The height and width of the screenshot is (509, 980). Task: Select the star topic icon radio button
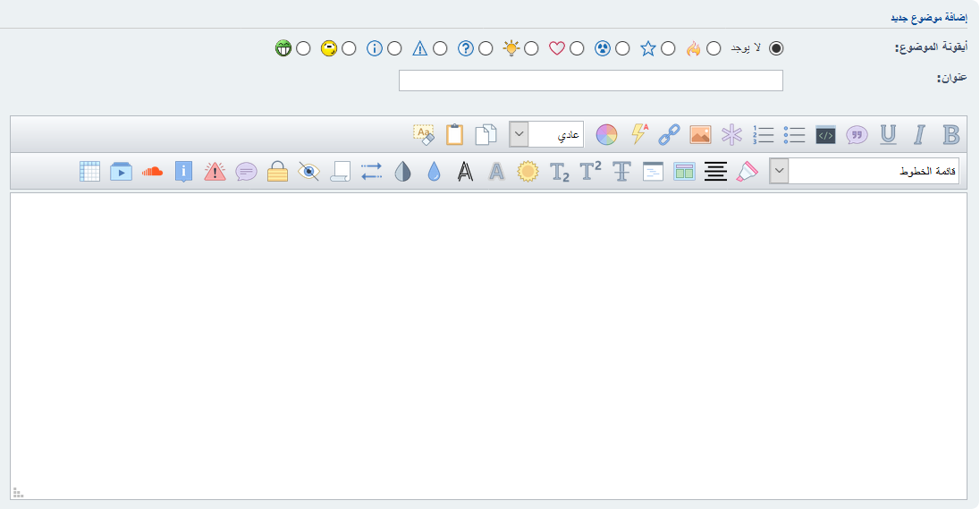tap(668, 48)
